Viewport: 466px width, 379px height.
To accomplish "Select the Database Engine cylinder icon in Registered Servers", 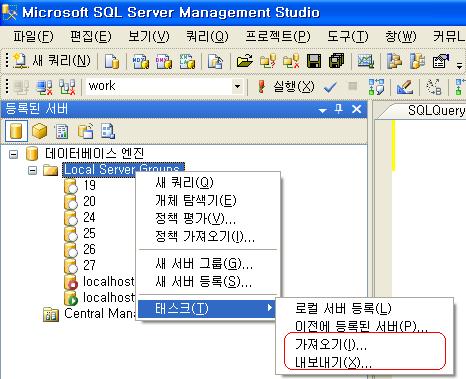I will point(16,131).
